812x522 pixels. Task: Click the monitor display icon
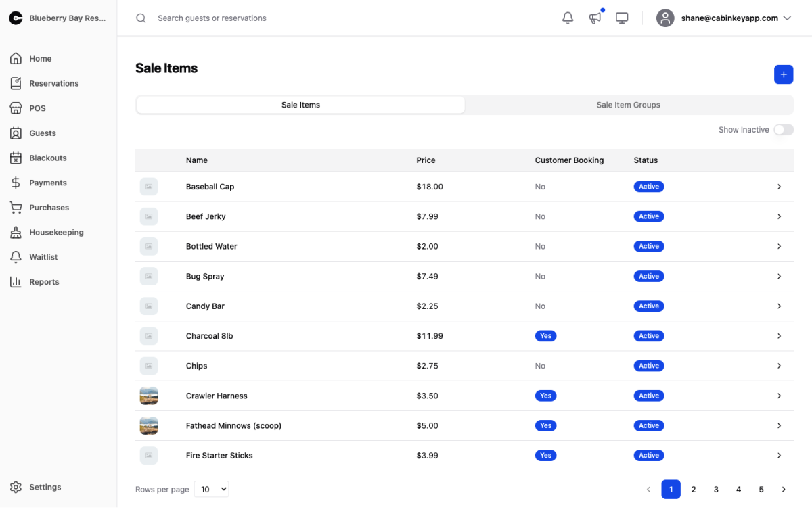click(622, 18)
